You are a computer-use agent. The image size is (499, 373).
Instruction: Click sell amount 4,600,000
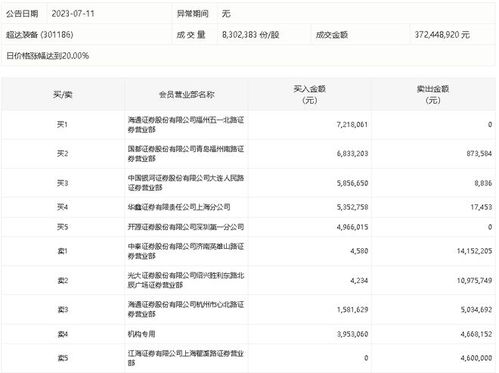pos(476,358)
